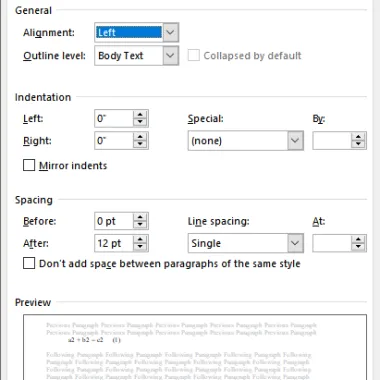
Task: Click the paragraph Preview pane
Action: (195, 347)
